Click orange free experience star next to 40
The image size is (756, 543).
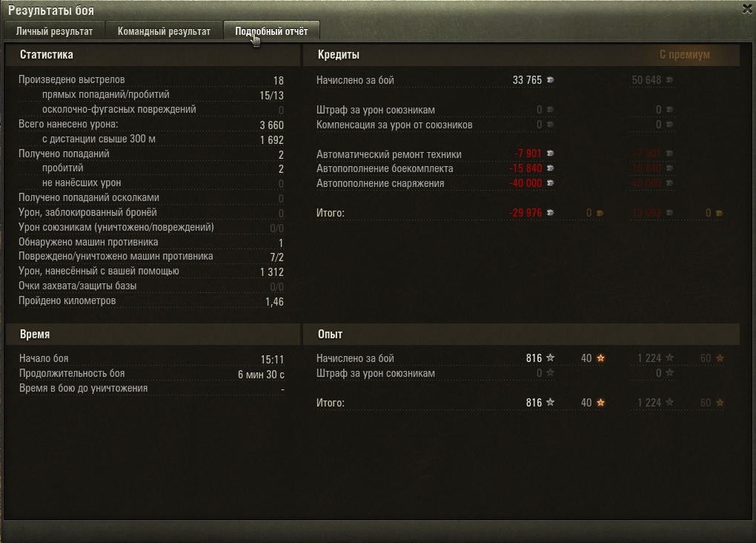point(601,358)
